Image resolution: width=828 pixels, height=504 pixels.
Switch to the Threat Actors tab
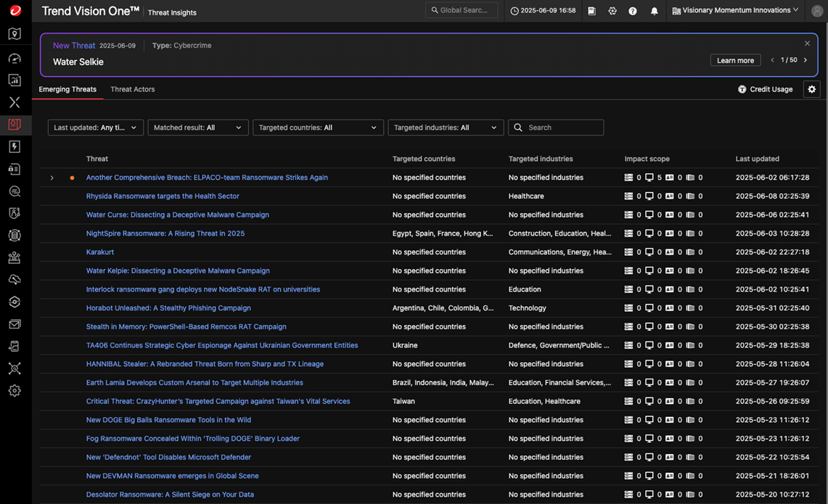click(132, 89)
